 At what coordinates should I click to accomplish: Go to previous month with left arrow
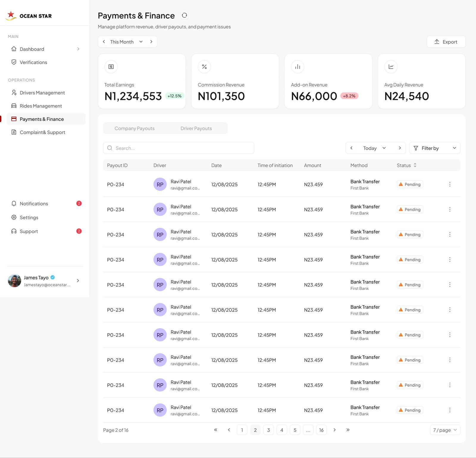pos(104,42)
